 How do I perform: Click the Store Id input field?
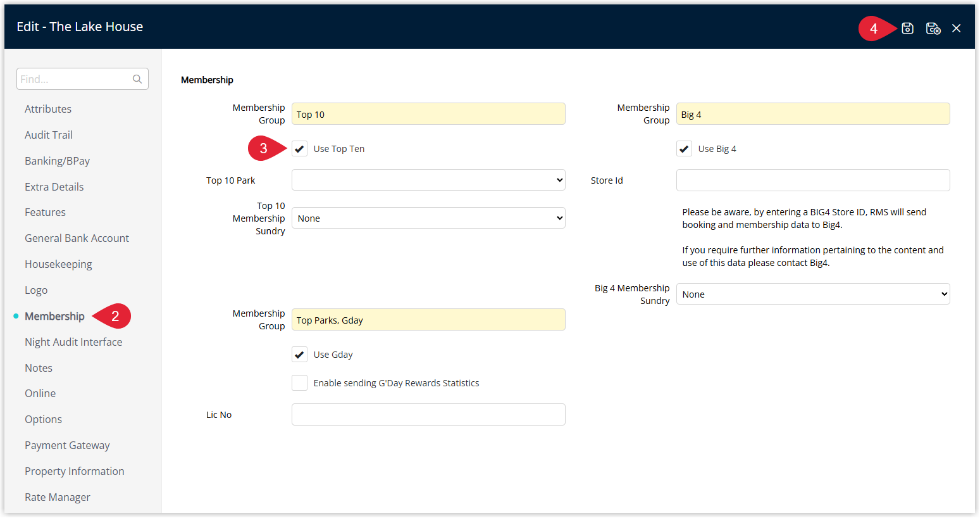[x=813, y=180]
